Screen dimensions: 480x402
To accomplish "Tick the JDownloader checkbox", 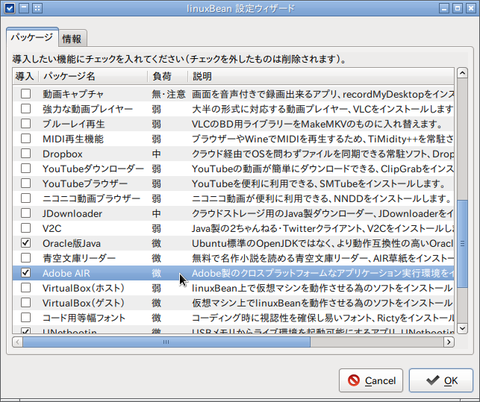I will tap(26, 213).
